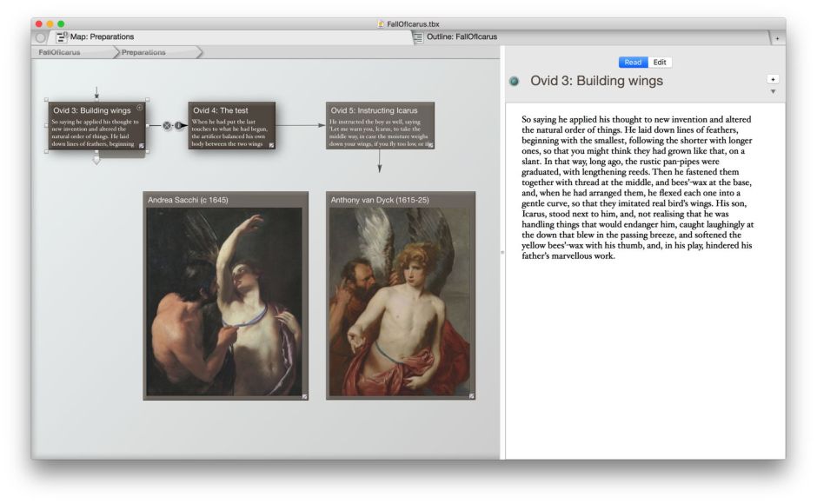Switch text pane to Read mode

tap(633, 63)
